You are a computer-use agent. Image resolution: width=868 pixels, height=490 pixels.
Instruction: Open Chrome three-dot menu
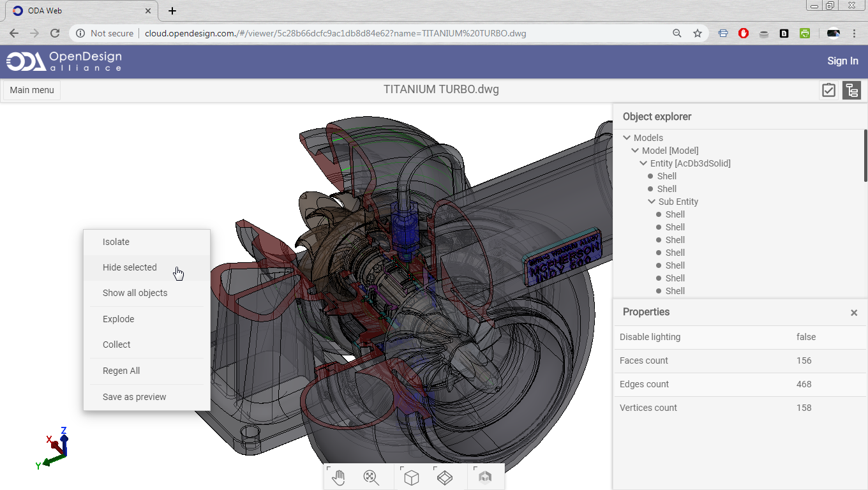tap(854, 33)
